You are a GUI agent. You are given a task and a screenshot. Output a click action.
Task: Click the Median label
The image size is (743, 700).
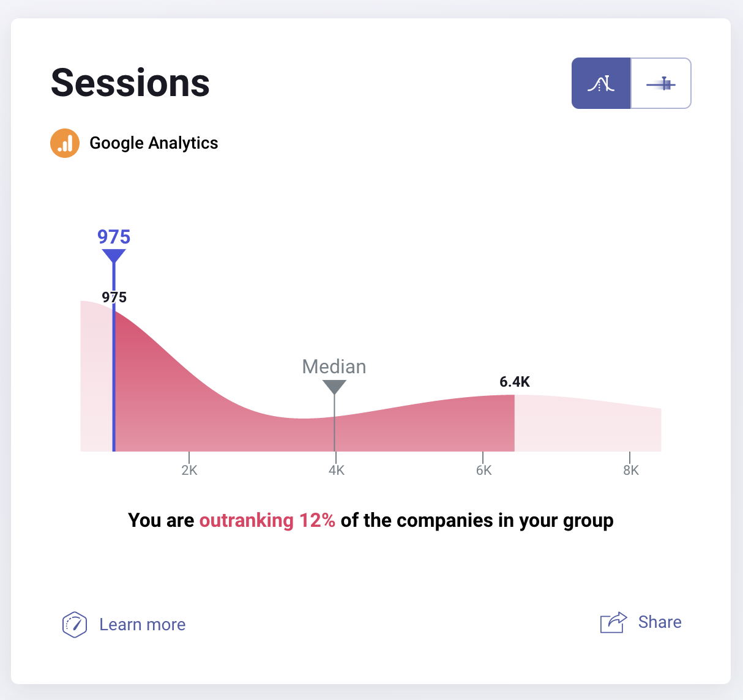(334, 367)
